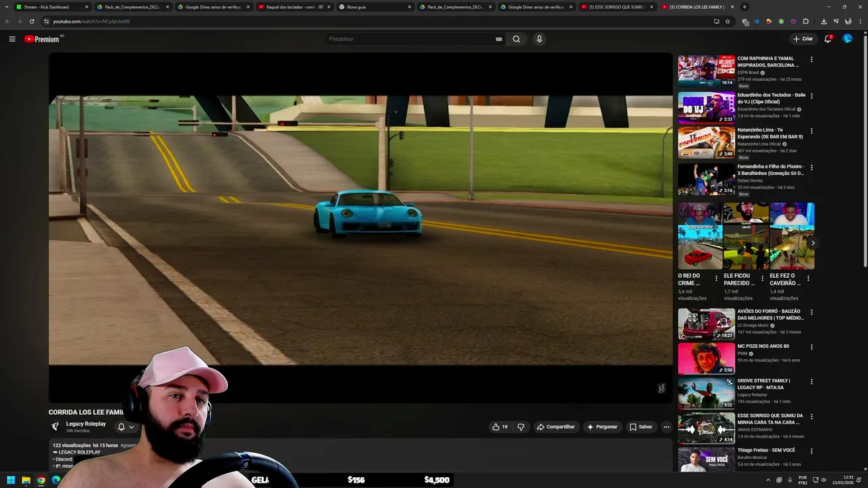Bookmark this page with the star
Viewport: 868px width, 488px height.
click(728, 21)
